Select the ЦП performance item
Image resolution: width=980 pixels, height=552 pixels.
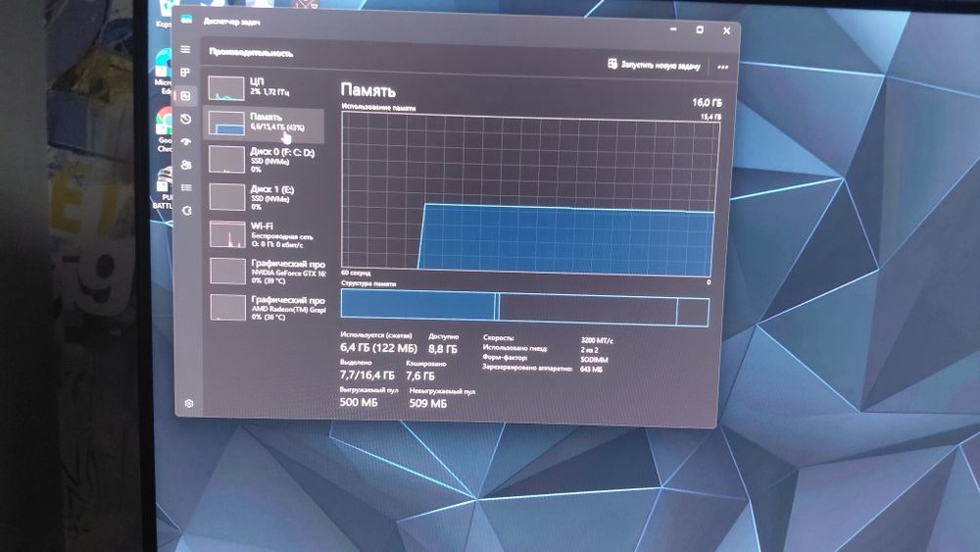267,87
